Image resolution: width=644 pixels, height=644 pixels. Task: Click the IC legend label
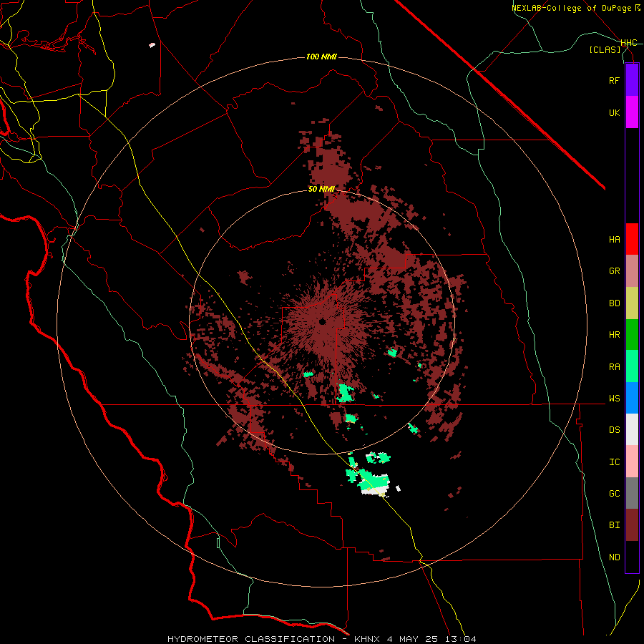pos(614,462)
